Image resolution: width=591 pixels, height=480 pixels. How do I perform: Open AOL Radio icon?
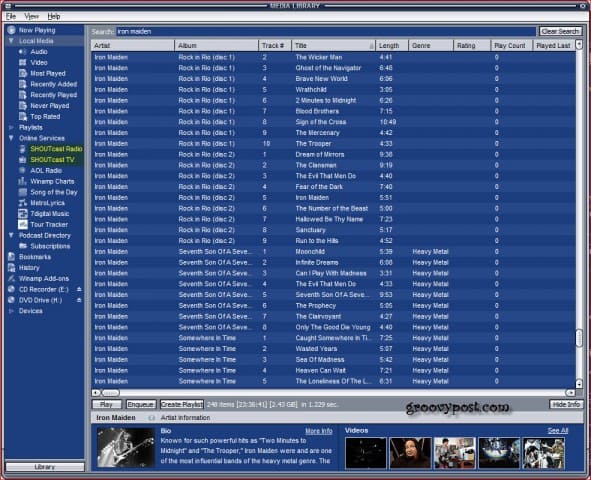click(23, 170)
